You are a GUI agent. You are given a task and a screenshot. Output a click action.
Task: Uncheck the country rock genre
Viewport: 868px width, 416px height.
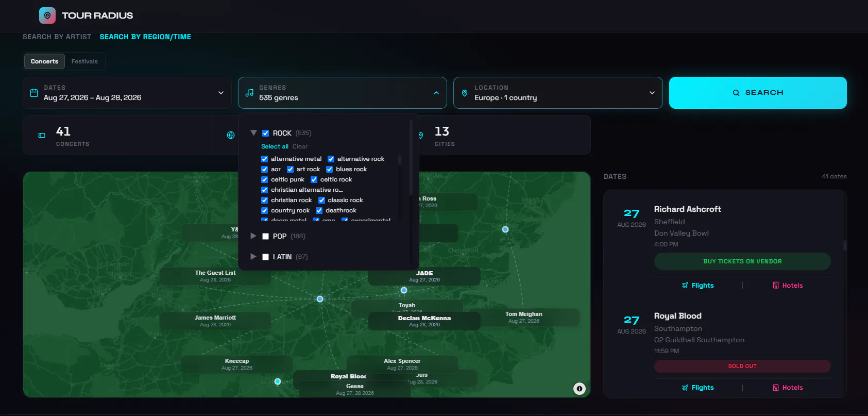click(264, 210)
